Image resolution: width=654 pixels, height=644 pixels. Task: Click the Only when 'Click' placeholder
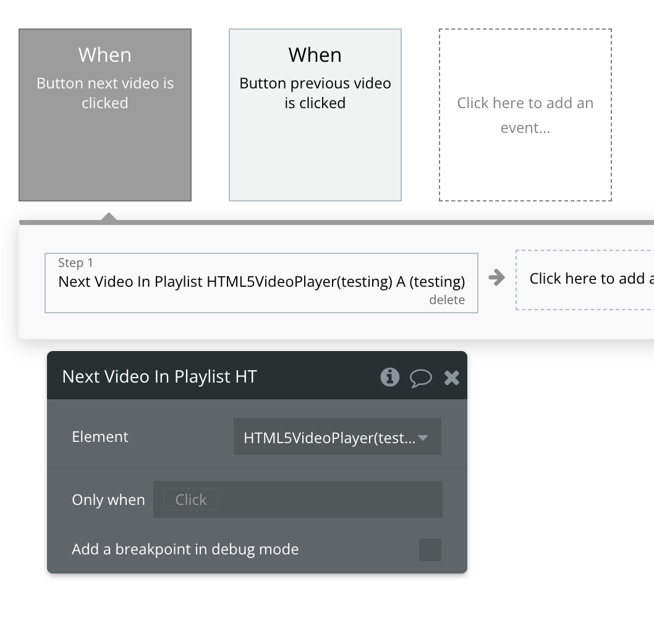pyautogui.click(x=190, y=499)
